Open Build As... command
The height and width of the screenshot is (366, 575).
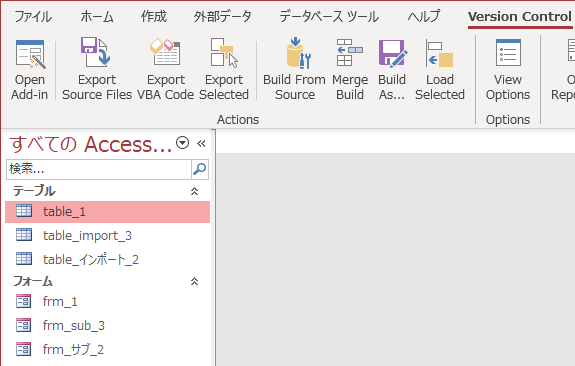(392, 70)
